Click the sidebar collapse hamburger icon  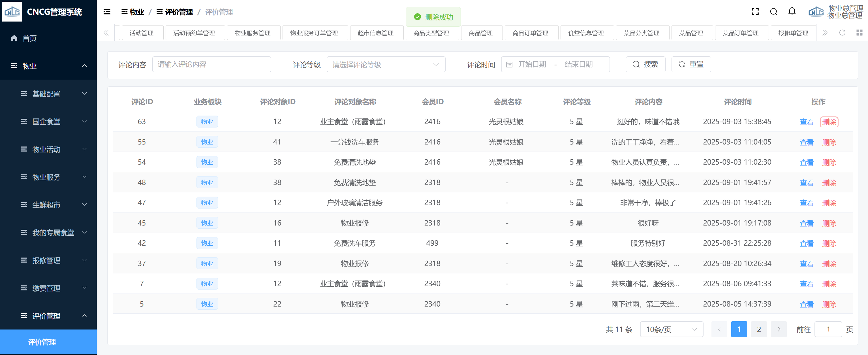tap(107, 12)
